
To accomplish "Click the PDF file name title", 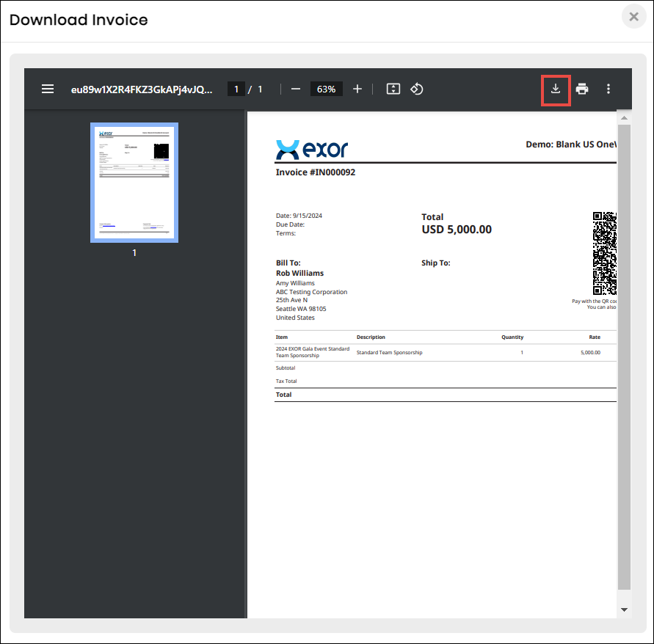I will [x=142, y=89].
